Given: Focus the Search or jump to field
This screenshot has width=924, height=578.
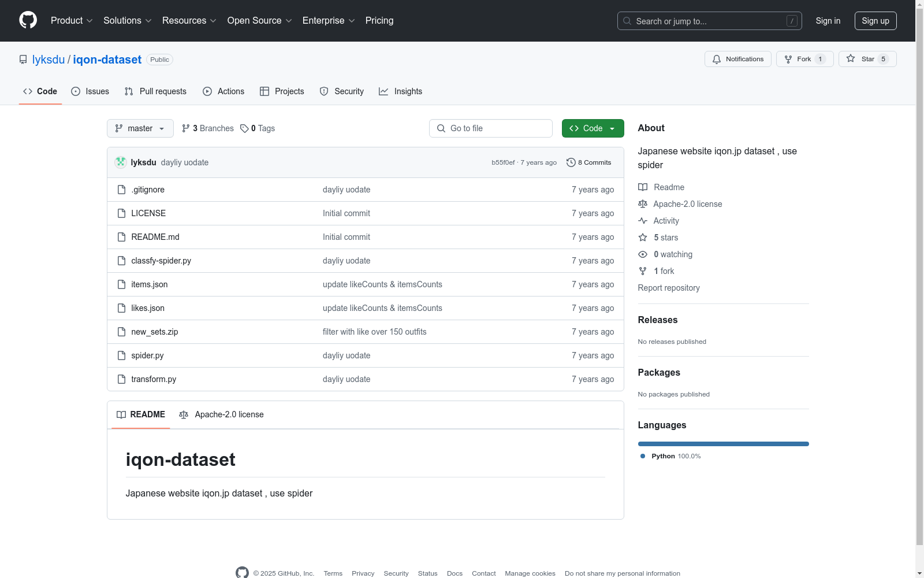Looking at the screenshot, I should point(710,21).
